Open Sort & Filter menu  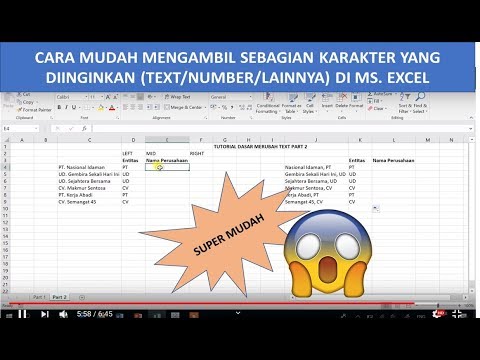405,103
